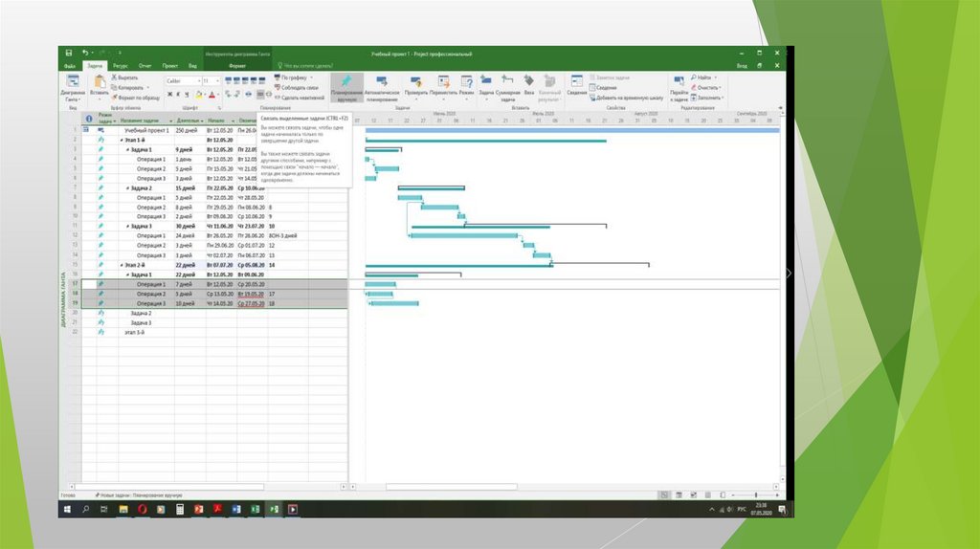
Task: Switch to the Отчет ribbon tab
Action: pyautogui.click(x=145, y=66)
